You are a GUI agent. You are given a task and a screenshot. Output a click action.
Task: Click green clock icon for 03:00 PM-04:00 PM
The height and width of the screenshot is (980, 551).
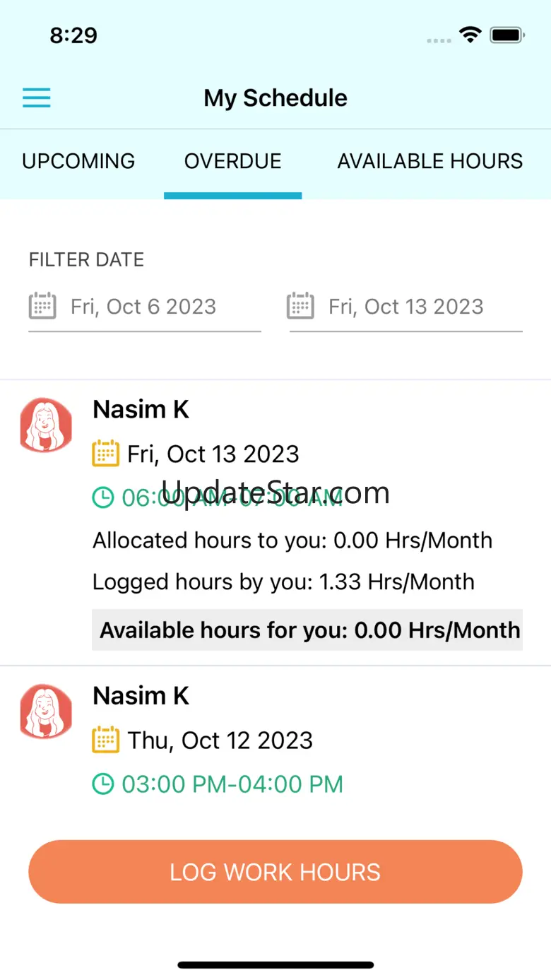(x=103, y=784)
